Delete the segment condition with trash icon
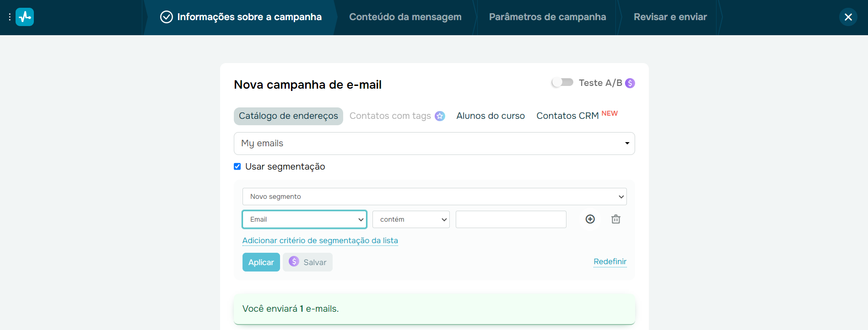Screen dimensions: 868x330 [616, 219]
